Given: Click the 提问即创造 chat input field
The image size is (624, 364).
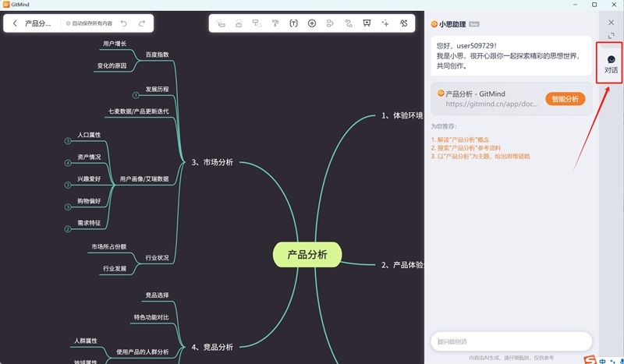Looking at the screenshot, I should click(512, 341).
